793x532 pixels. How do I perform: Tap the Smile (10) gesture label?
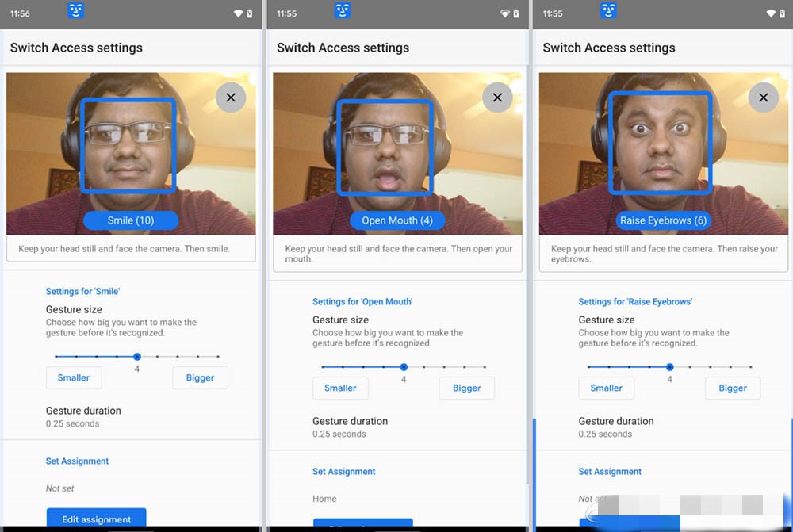pos(131,220)
